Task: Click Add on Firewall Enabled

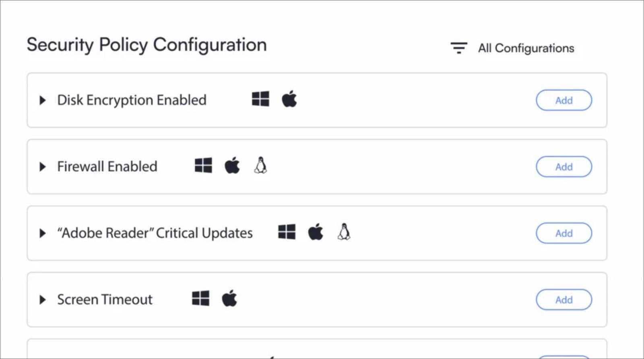Action: click(x=563, y=166)
